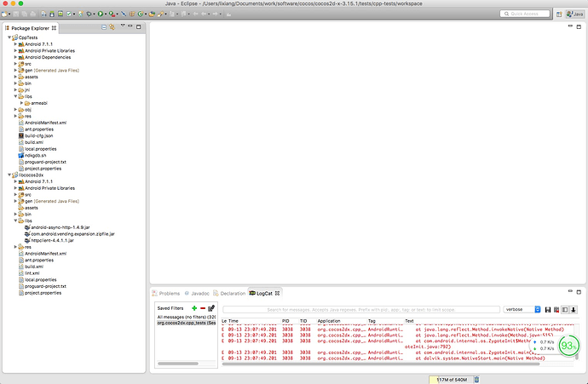Open the log level verbose dropdown
588x384 pixels.
pos(522,309)
